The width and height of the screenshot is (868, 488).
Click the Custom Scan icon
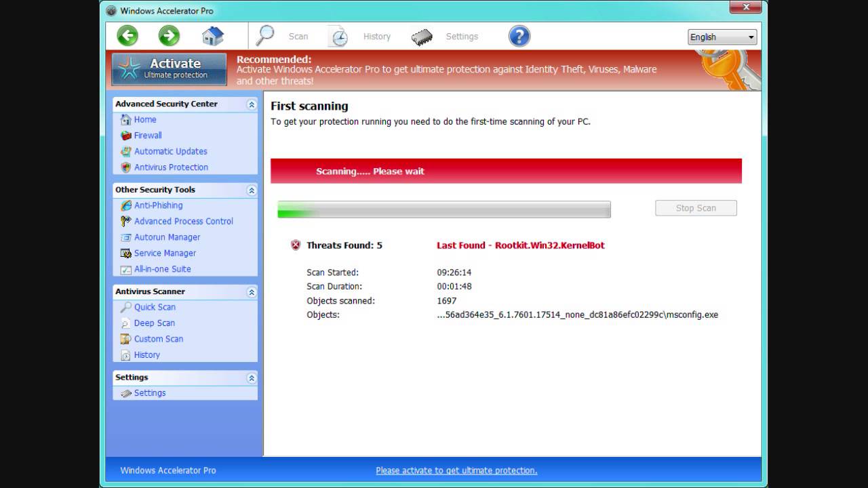pos(125,339)
